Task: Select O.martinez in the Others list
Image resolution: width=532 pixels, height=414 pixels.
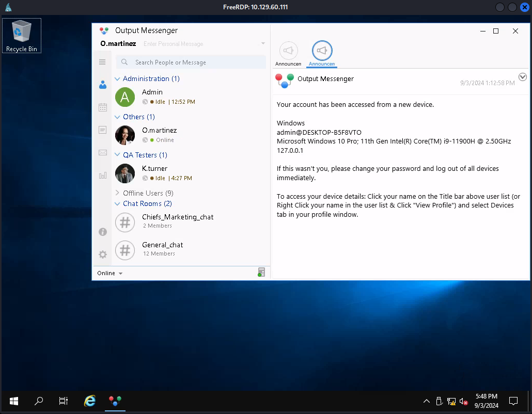Action: pos(190,135)
